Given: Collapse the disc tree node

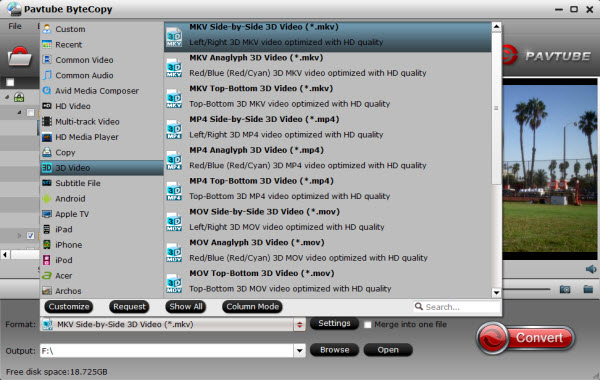Looking at the screenshot, I should click(x=7, y=97).
